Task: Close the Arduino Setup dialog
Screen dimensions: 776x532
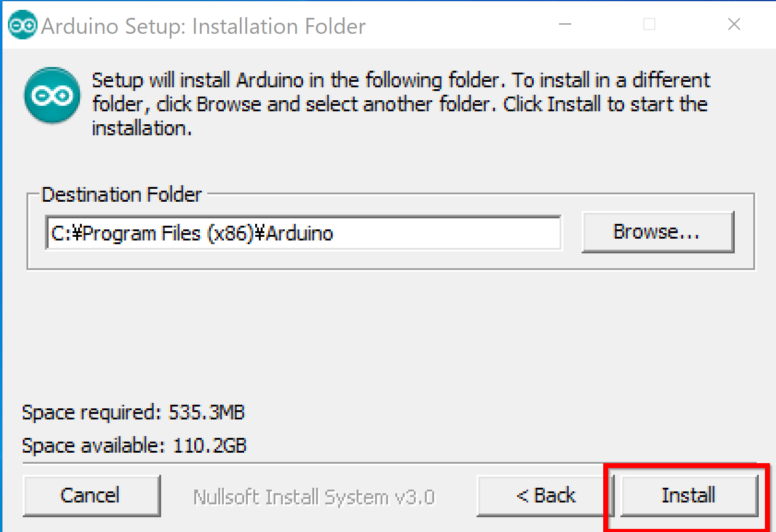Action: click(734, 25)
